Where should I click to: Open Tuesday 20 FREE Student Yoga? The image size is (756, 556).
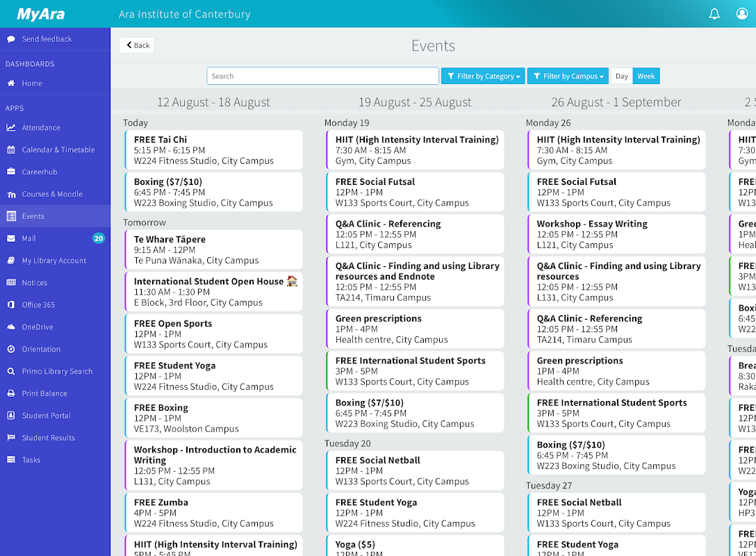(x=415, y=513)
